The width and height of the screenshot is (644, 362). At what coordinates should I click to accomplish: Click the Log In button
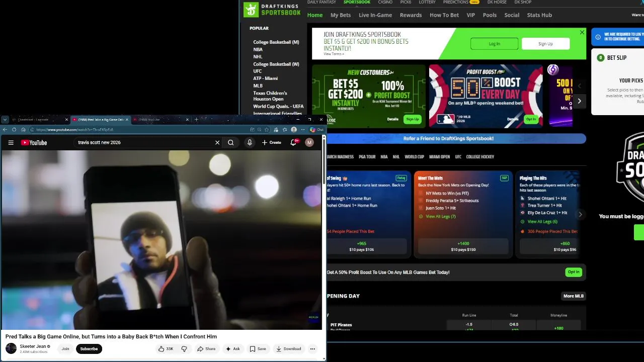tap(494, 44)
